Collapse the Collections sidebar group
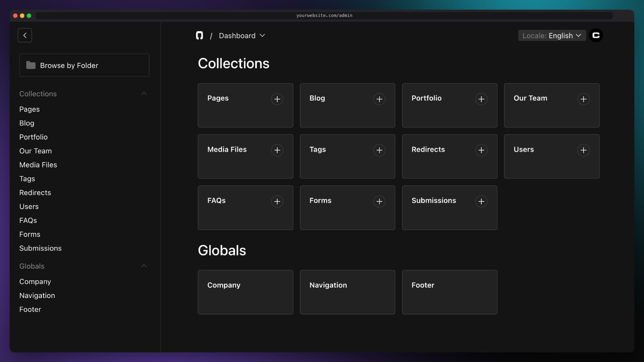The height and width of the screenshot is (362, 644). coord(144,94)
